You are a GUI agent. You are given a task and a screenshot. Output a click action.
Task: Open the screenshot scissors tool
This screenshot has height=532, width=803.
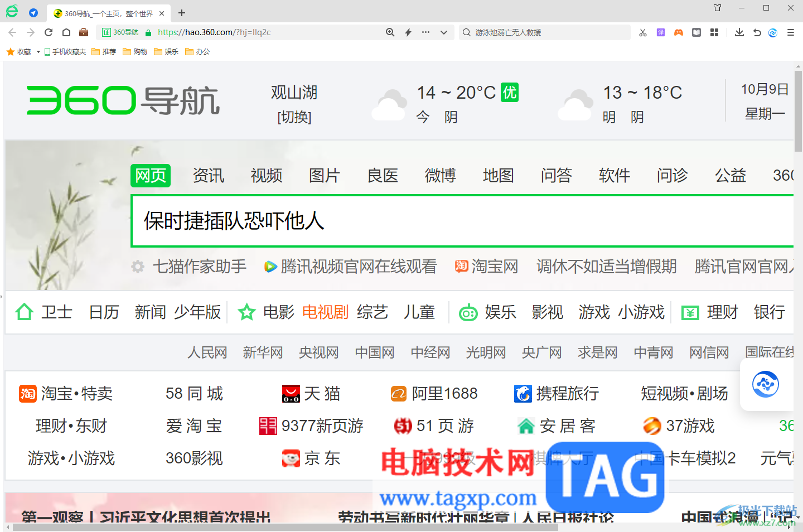(642, 32)
